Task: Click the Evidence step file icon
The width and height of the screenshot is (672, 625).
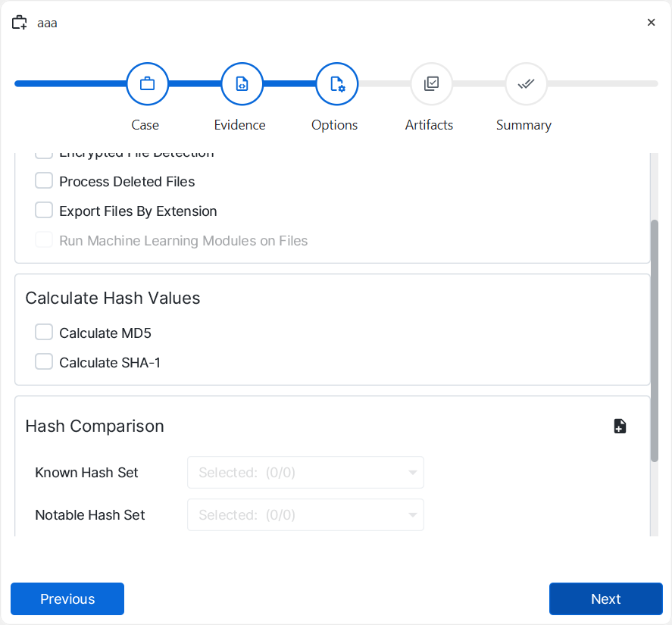Action: pos(242,84)
